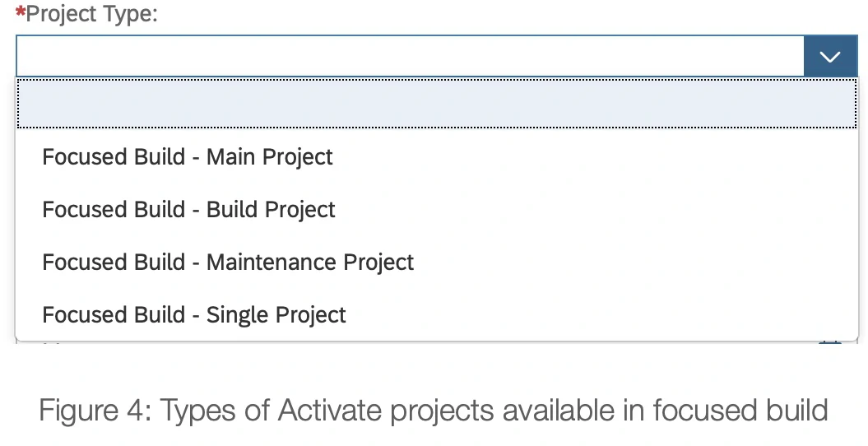Click the Project Type dropdown chevron icon
Screen dimensions: 868x446
[830, 57]
